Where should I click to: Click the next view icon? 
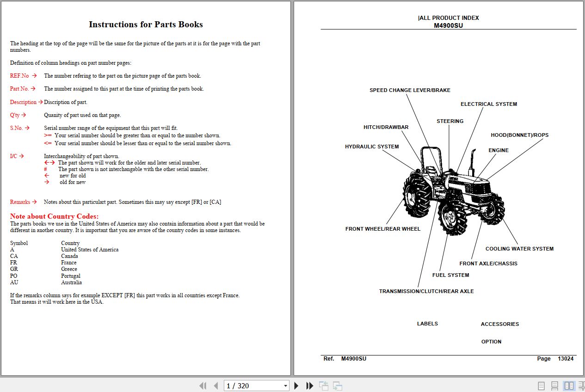[x=338, y=386]
